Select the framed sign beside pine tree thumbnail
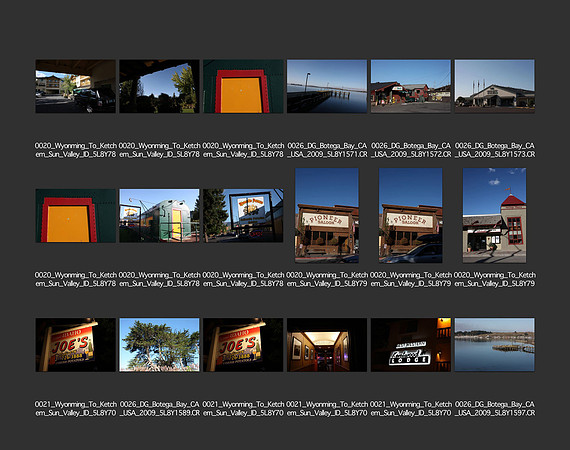Viewport: 570px width, 450px height. 243,216
